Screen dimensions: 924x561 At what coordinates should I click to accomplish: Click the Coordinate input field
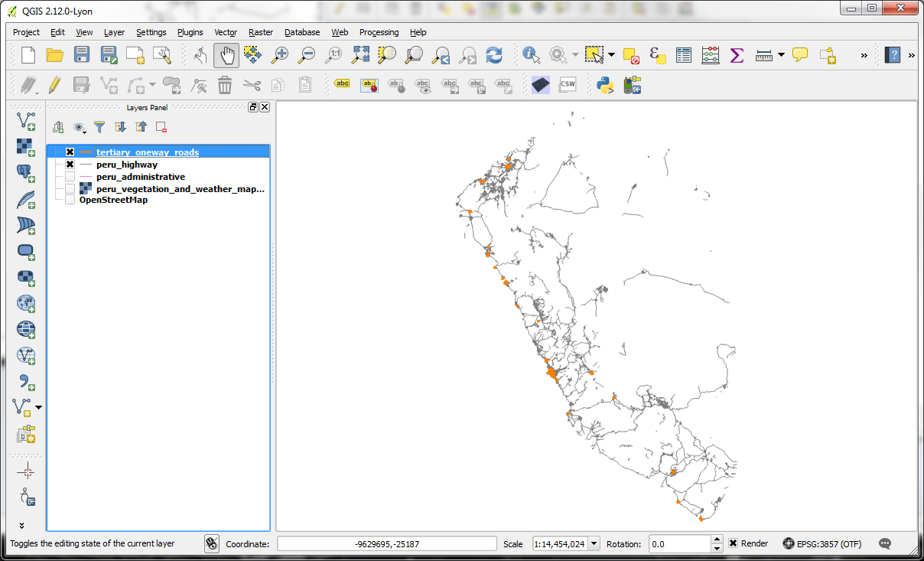[386, 543]
